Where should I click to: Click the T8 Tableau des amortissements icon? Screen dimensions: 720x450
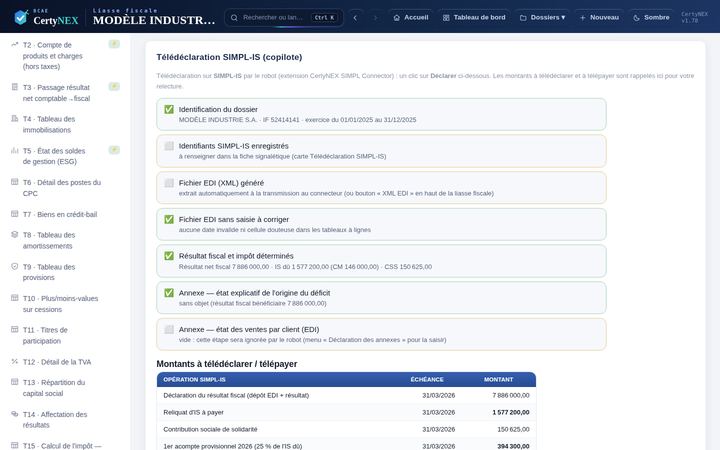[x=15, y=234]
